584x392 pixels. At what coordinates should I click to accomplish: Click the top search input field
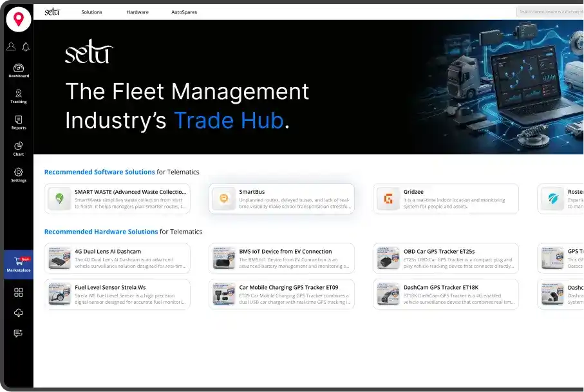pos(549,12)
